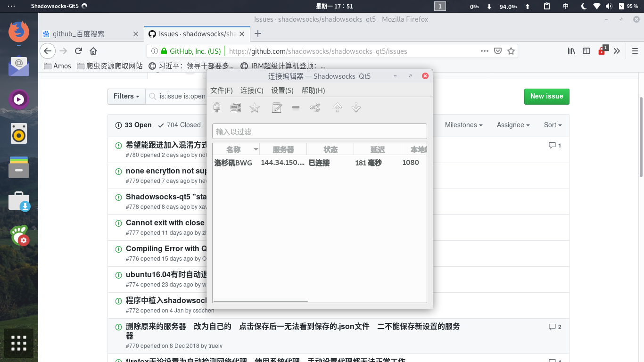Open issue 删除原来的服务器 改为自己的
The width and height of the screenshot is (644, 362).
point(293,331)
